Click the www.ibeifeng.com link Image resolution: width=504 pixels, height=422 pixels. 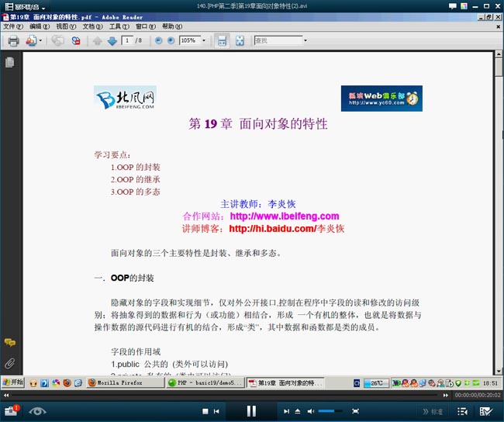pyautogui.click(x=285, y=216)
